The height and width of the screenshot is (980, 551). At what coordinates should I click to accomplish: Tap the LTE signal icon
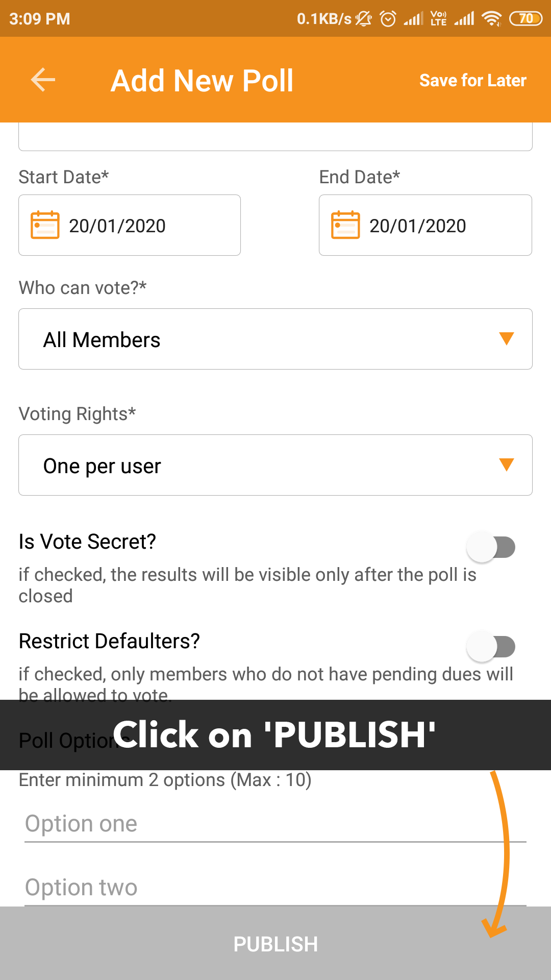pyautogui.click(x=438, y=18)
